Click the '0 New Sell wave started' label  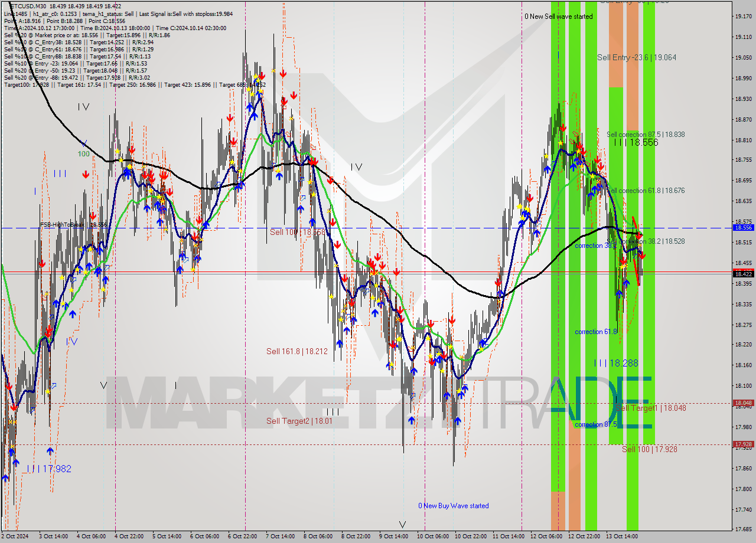tap(558, 17)
